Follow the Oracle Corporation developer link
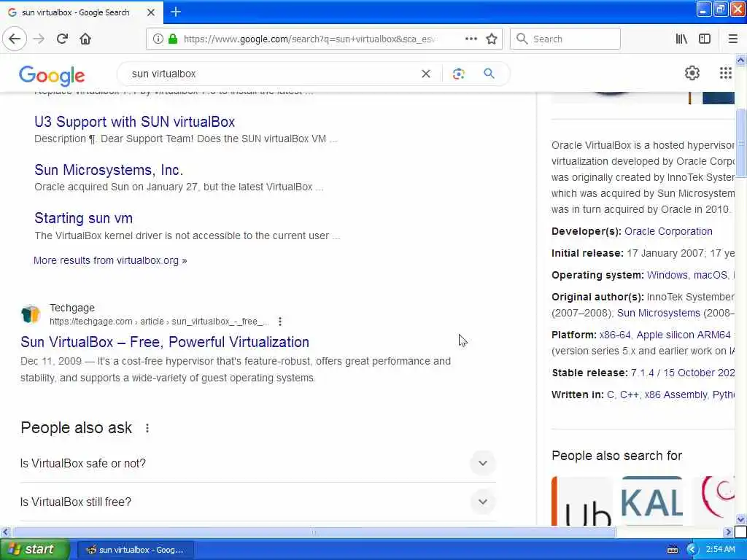The height and width of the screenshot is (560, 747). click(668, 231)
